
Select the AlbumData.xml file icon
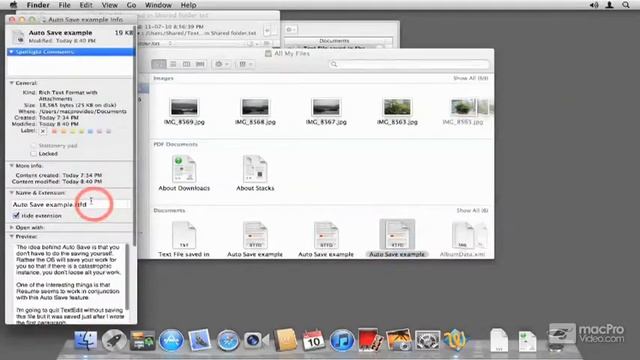click(x=462, y=235)
